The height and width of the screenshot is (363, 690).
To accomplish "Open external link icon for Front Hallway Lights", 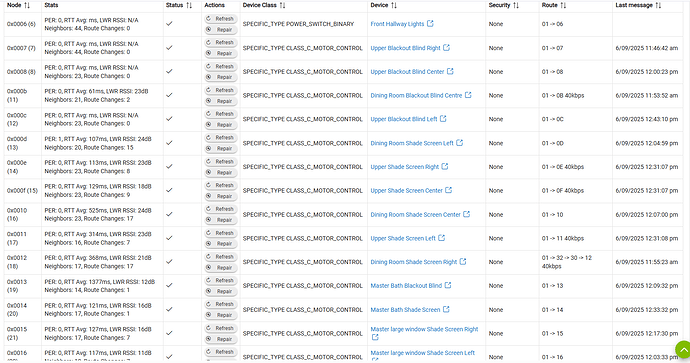I will pos(430,23).
